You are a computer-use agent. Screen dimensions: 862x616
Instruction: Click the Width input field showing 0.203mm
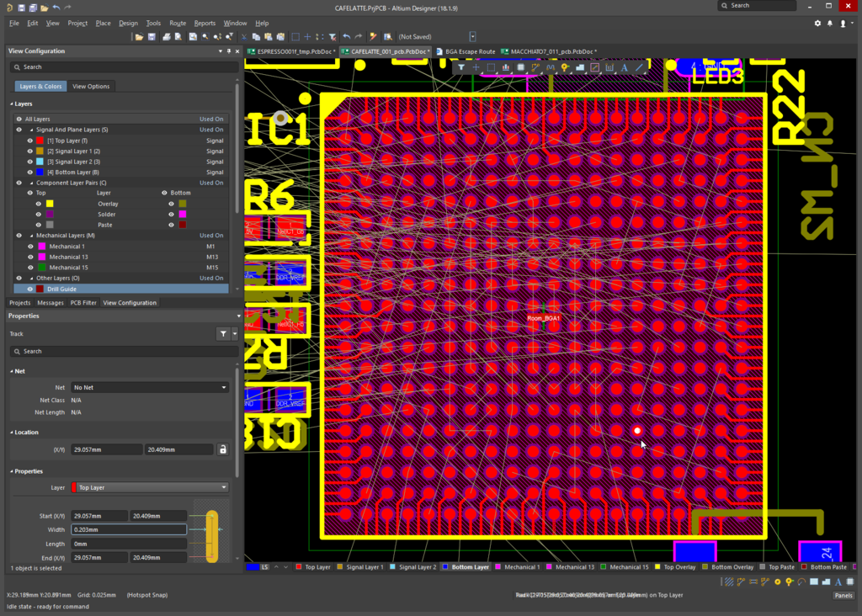(129, 529)
